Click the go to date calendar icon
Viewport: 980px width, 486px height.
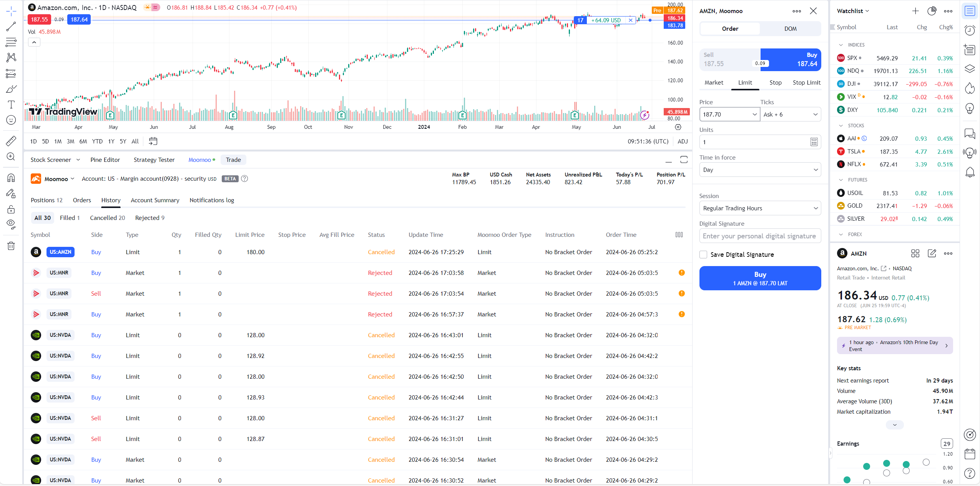pyautogui.click(x=153, y=141)
